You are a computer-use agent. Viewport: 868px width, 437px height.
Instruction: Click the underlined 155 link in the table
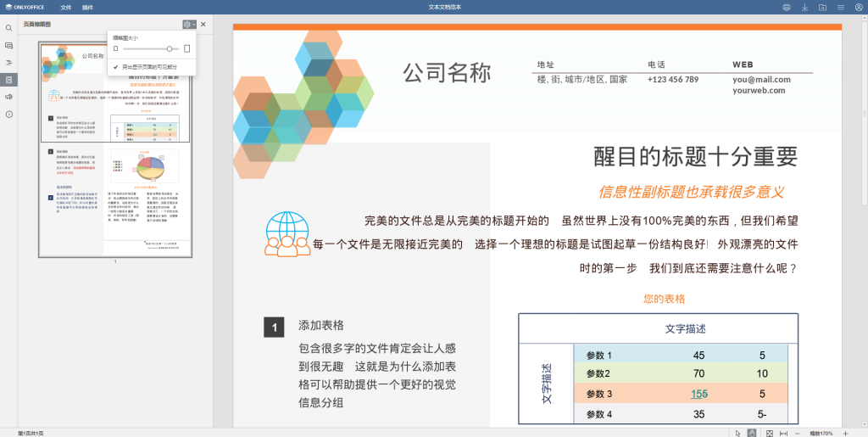[699, 394]
